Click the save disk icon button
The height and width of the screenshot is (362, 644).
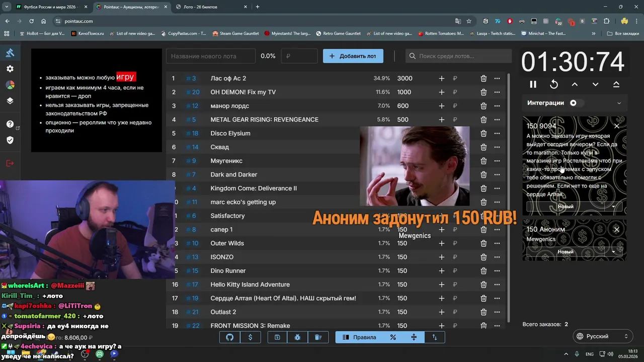(277, 337)
